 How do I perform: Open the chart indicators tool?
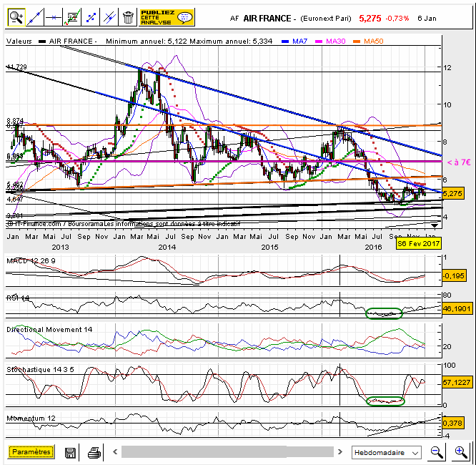(72, 17)
